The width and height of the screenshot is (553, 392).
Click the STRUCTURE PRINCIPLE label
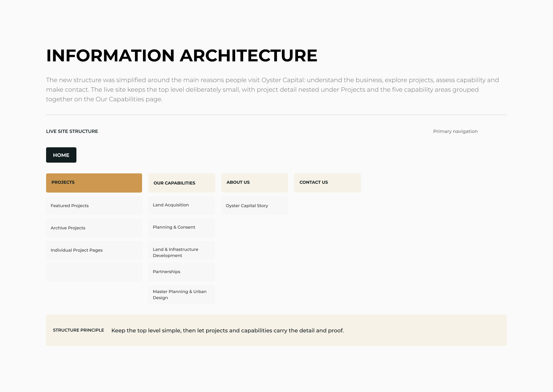pyautogui.click(x=79, y=330)
